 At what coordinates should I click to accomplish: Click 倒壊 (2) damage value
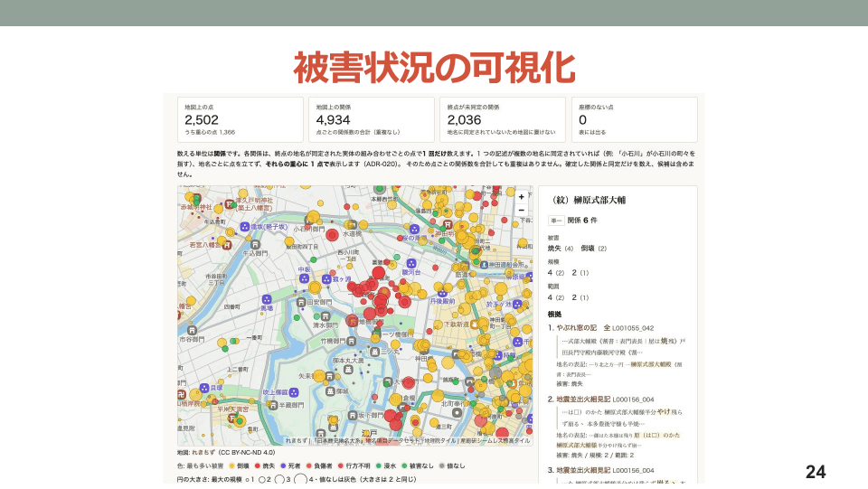pos(593,249)
